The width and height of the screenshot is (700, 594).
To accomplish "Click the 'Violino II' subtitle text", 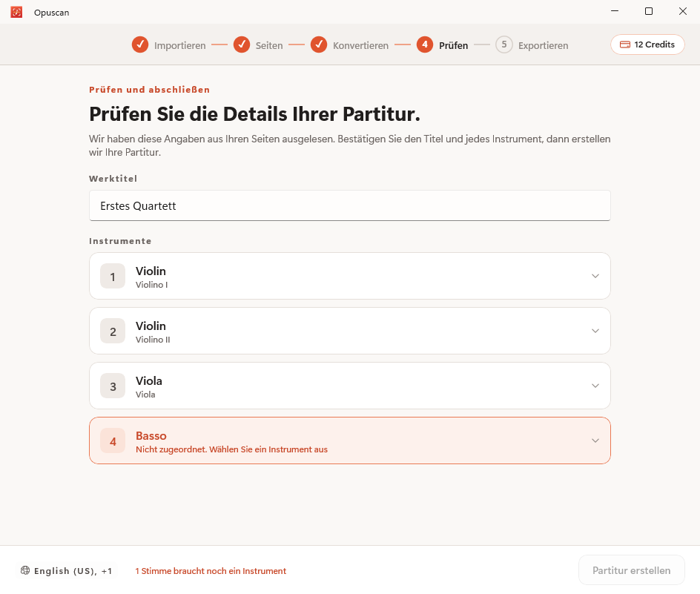I will (x=153, y=340).
